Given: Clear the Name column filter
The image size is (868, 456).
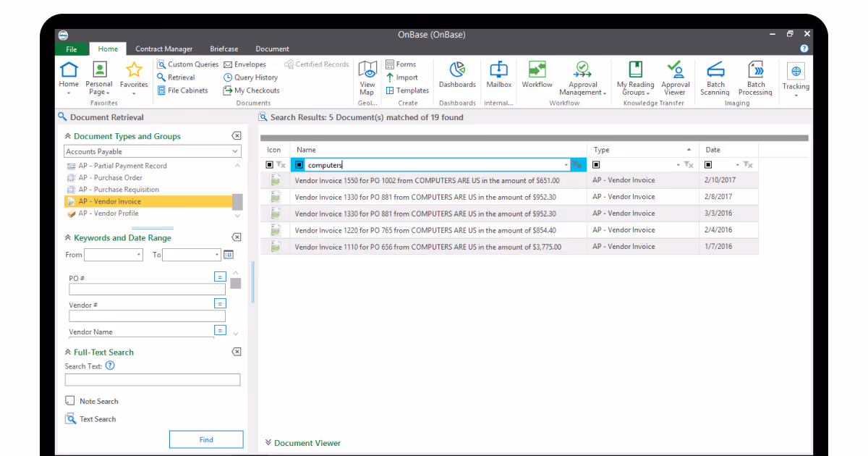Looking at the screenshot, I should tap(576, 165).
